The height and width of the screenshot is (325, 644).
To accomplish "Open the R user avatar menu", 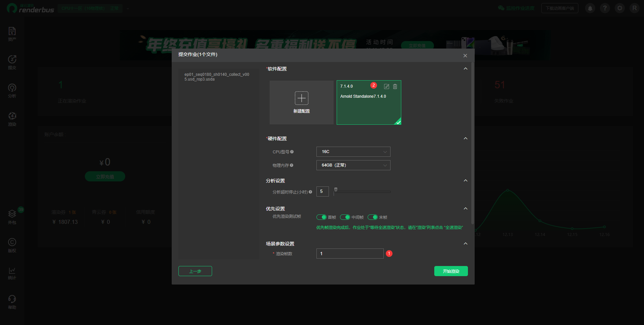I will click(x=635, y=8).
